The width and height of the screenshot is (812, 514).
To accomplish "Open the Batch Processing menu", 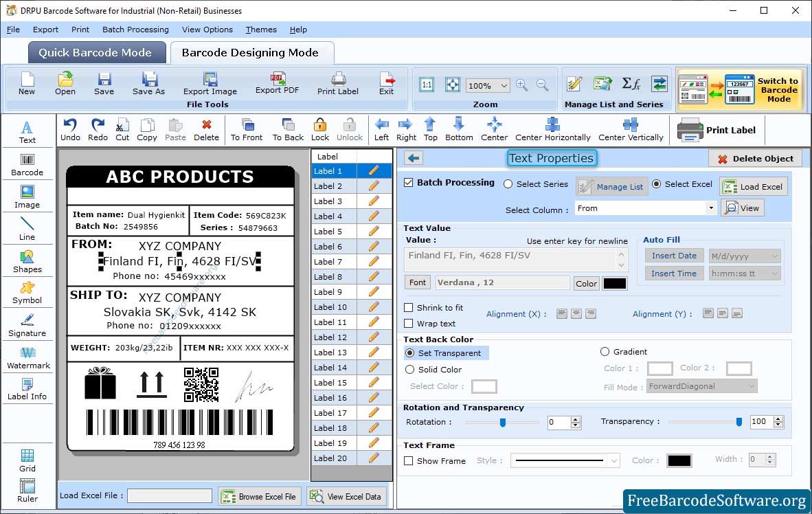I will [x=136, y=30].
